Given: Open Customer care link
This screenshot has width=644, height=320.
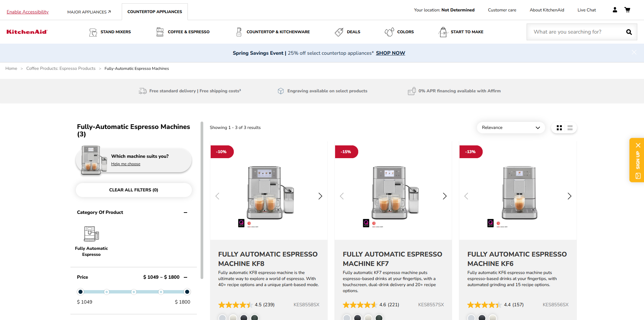Looking at the screenshot, I should coord(502,10).
